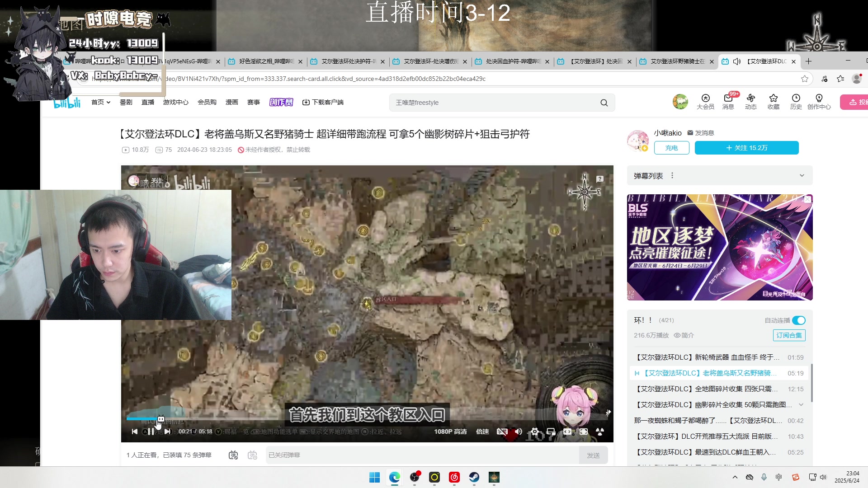The height and width of the screenshot is (488, 868).
Task: Skip to previous video in player
Action: pyautogui.click(x=134, y=432)
